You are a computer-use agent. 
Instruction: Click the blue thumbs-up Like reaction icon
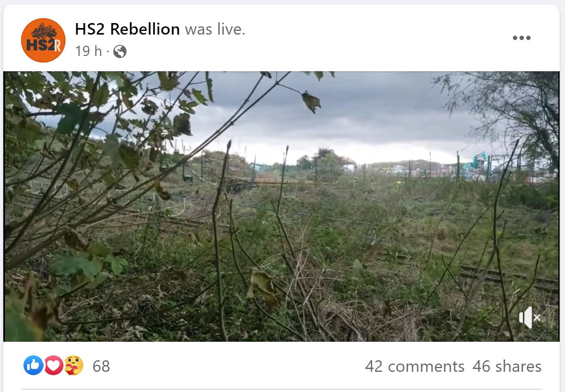pos(33,365)
